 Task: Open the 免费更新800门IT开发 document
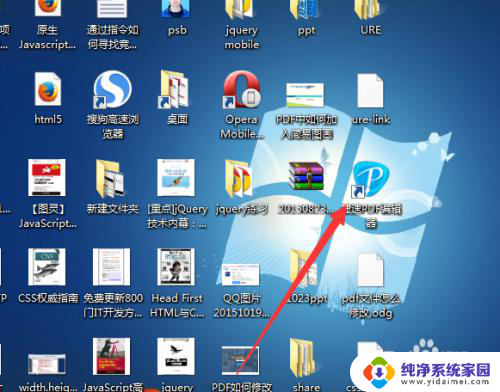point(111,267)
